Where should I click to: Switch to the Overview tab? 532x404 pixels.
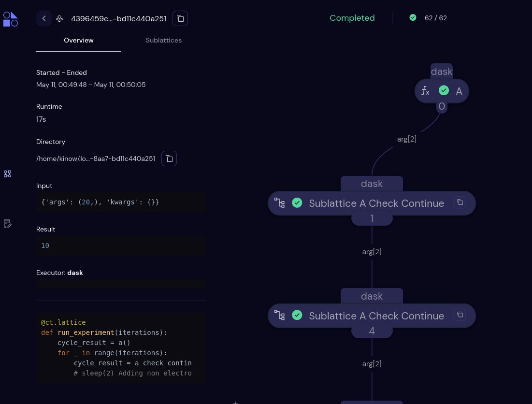point(79,41)
